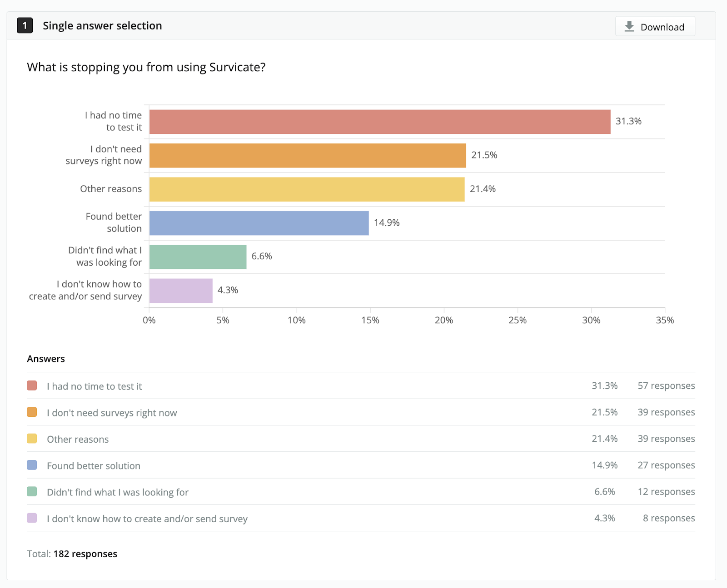The image size is (727, 588).
Task: Click the 31.3% value in the Answers table
Action: tap(604, 385)
